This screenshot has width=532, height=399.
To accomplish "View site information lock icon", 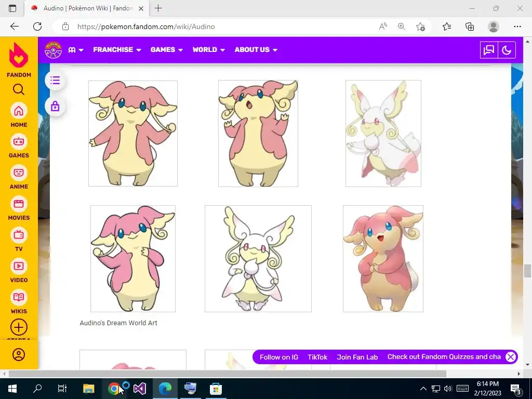I will (x=65, y=26).
